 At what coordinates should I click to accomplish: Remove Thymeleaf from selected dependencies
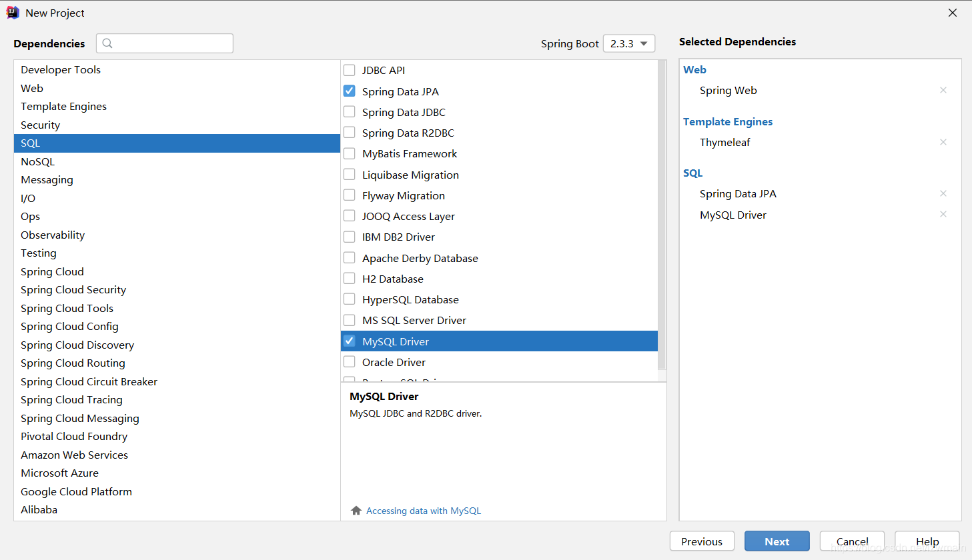[943, 142]
